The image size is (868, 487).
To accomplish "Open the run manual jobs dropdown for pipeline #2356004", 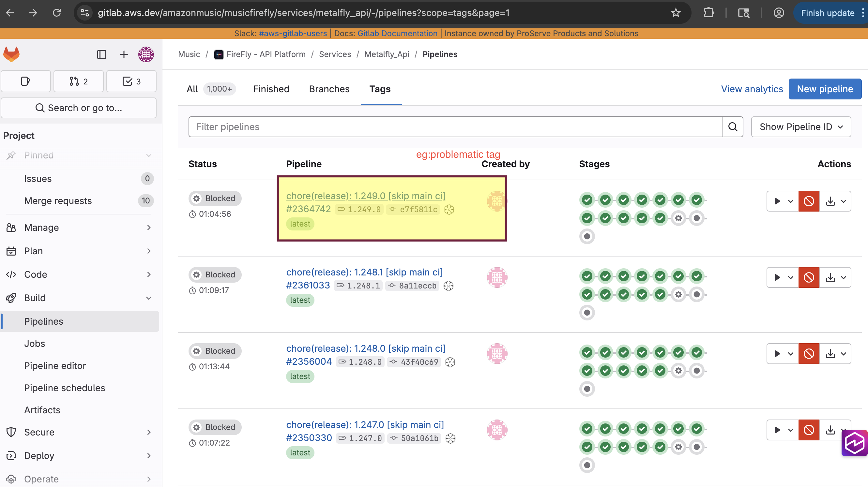I will point(783,354).
